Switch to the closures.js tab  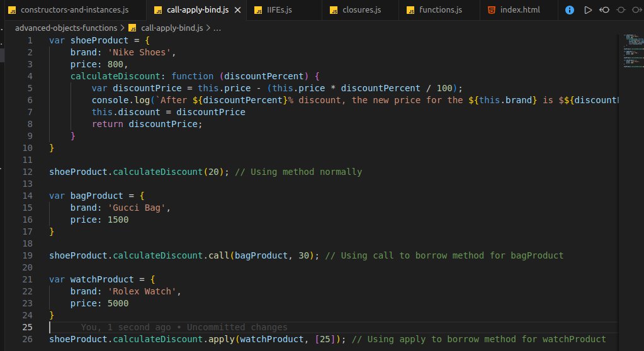click(361, 10)
